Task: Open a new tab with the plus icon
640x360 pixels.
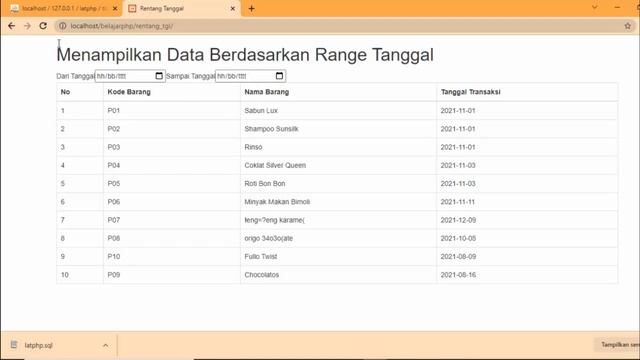Action: (251, 8)
